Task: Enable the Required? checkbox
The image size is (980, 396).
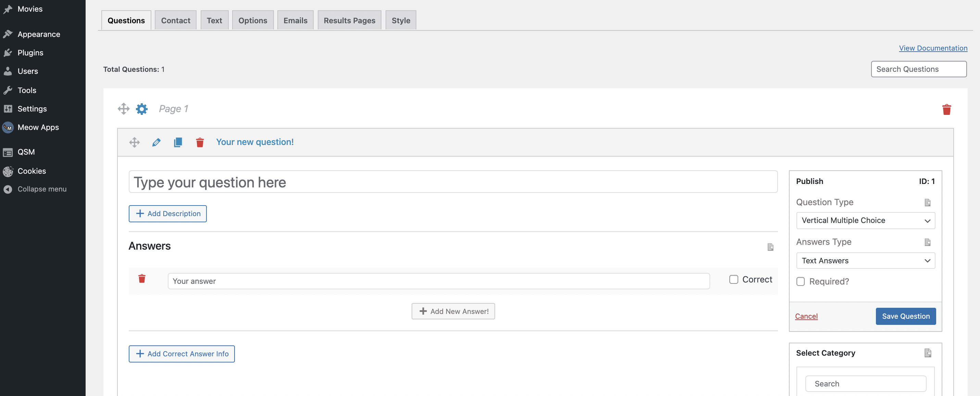Action: tap(801, 281)
